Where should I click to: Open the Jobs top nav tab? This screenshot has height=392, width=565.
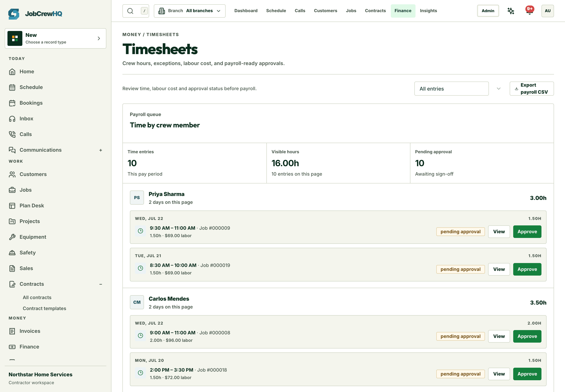tap(351, 11)
